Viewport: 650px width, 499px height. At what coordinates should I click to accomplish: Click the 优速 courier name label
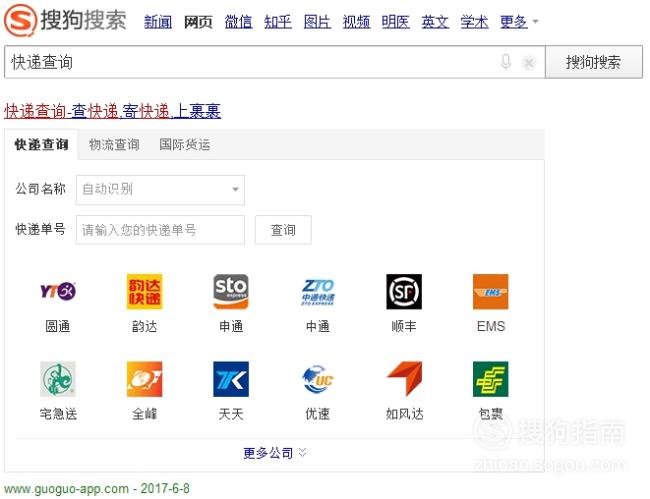click(318, 414)
